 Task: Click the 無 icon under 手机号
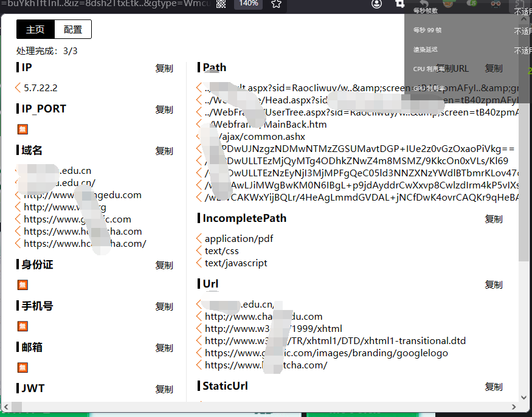(x=22, y=326)
